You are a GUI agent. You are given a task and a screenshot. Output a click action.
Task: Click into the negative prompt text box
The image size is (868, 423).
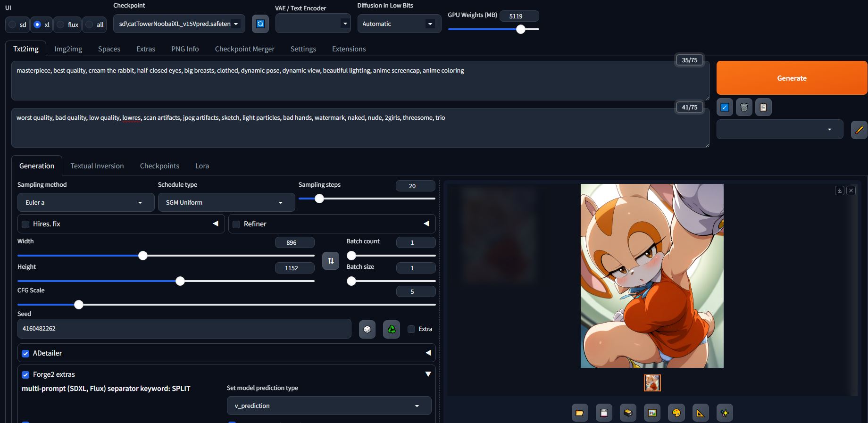click(x=360, y=128)
